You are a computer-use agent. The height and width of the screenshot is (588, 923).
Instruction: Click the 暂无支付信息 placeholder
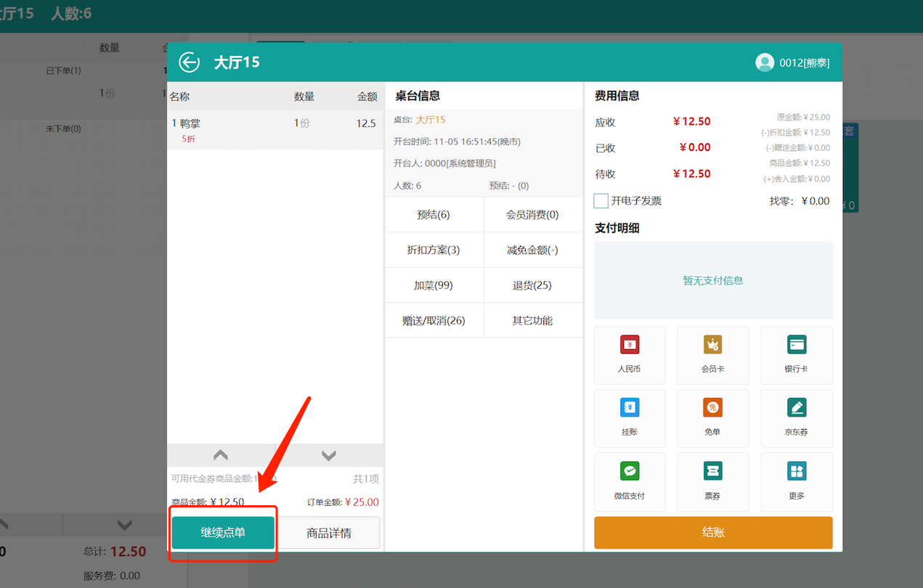713,280
